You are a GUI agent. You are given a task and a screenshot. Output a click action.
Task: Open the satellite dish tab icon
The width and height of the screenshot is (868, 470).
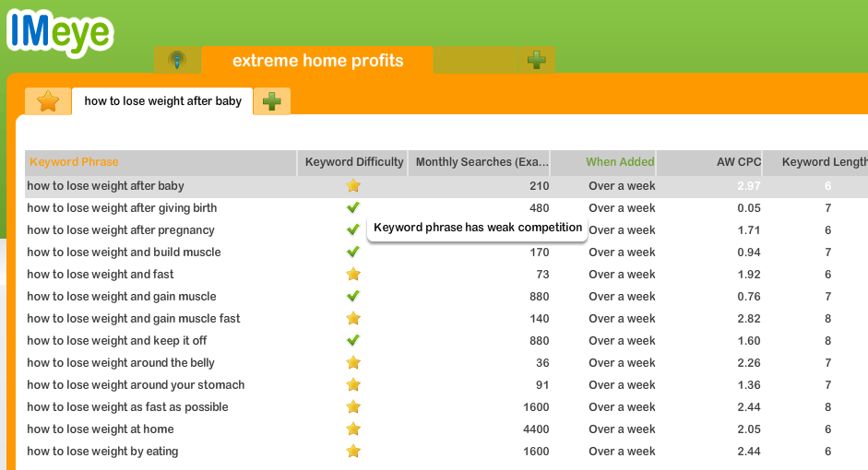pos(177,60)
